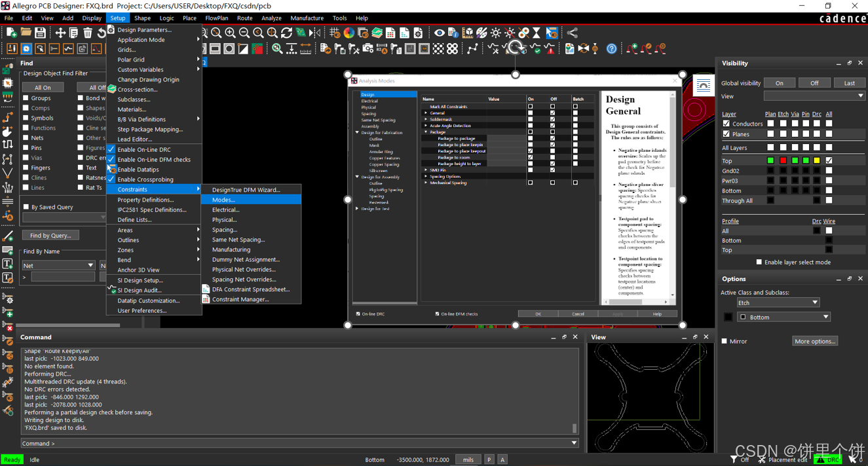
Task: Select Modes... in Constraints submenu
Action: tap(252, 200)
